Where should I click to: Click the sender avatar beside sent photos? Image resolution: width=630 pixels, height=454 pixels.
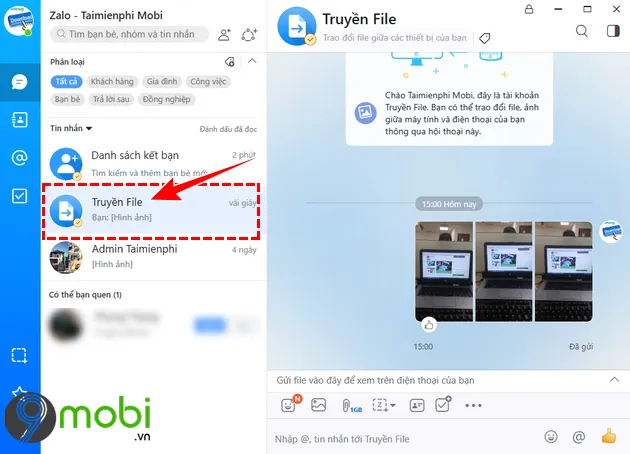click(611, 231)
